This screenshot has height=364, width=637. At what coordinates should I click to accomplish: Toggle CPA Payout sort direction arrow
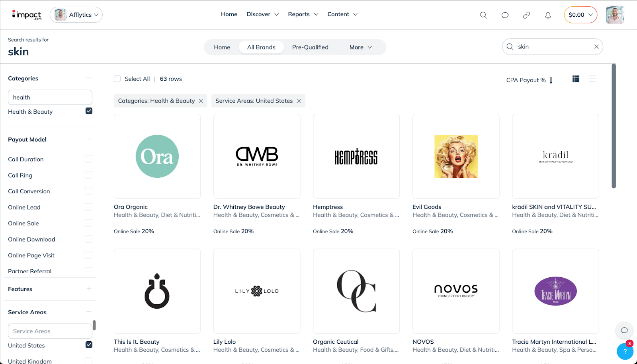click(551, 80)
